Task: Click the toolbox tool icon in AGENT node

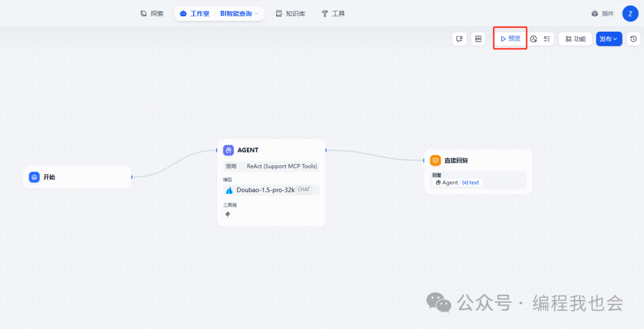Action: coord(228,214)
